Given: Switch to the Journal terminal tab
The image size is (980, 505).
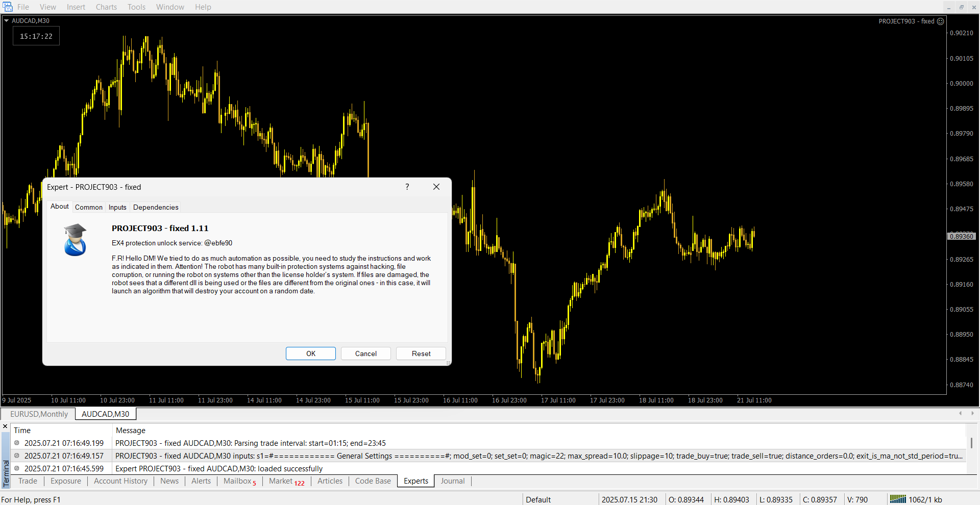Looking at the screenshot, I should pos(452,481).
